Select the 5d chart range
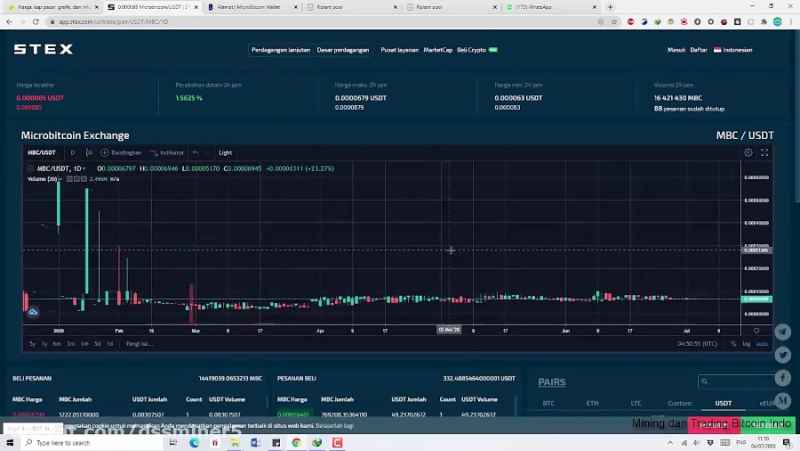This screenshot has height=451, width=800. click(97, 344)
